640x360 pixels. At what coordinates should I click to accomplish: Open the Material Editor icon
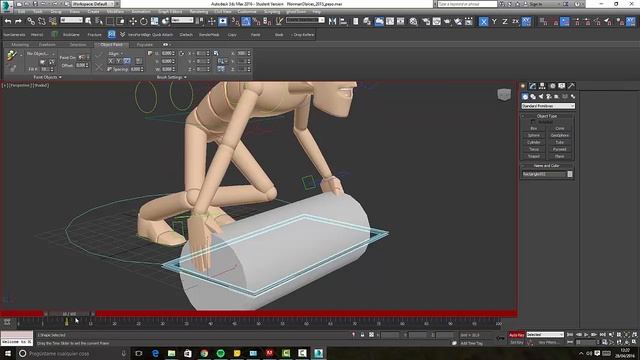coord(413,21)
